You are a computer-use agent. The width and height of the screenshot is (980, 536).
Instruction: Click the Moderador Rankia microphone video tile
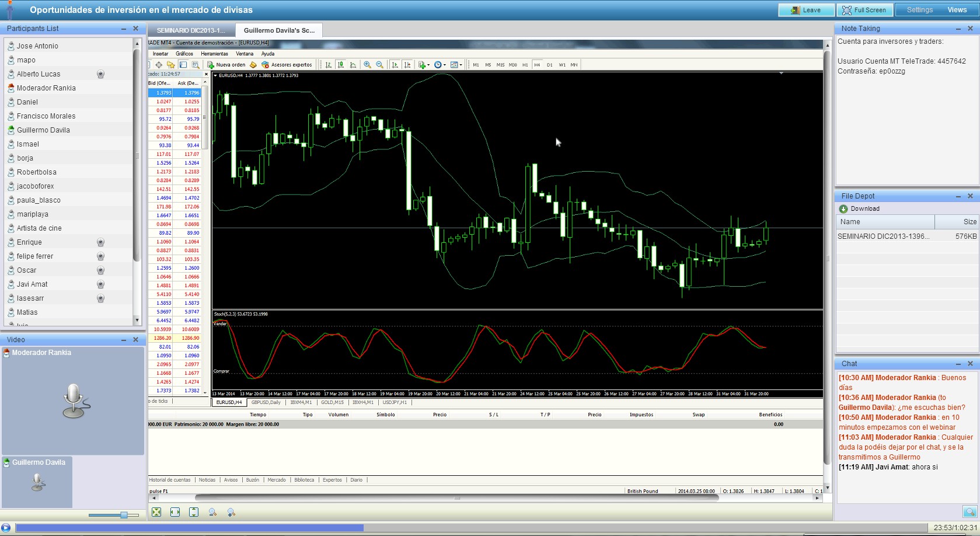73,401
